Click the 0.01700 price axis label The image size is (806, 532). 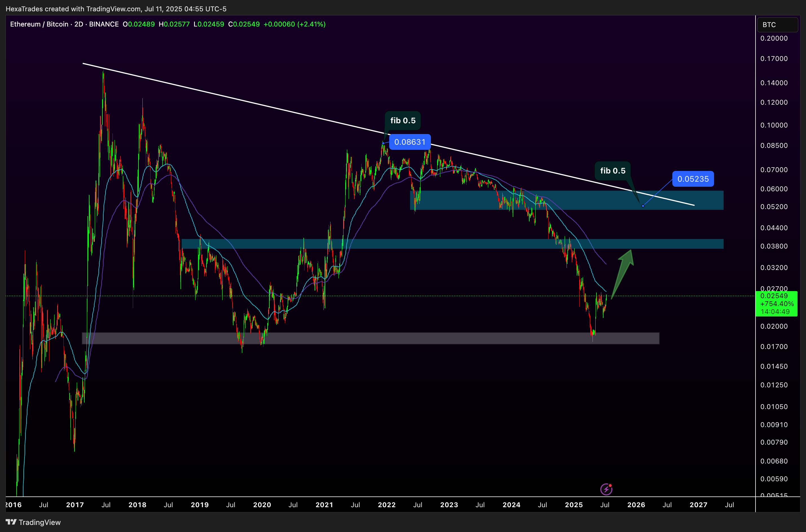[x=774, y=347]
